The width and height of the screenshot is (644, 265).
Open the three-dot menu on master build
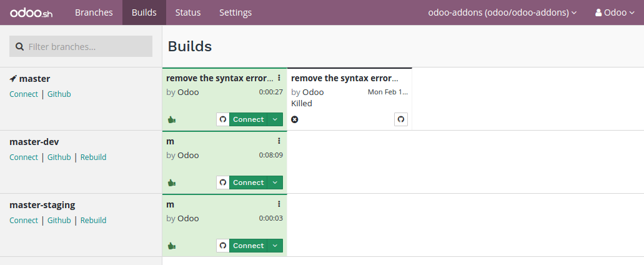pyautogui.click(x=279, y=78)
